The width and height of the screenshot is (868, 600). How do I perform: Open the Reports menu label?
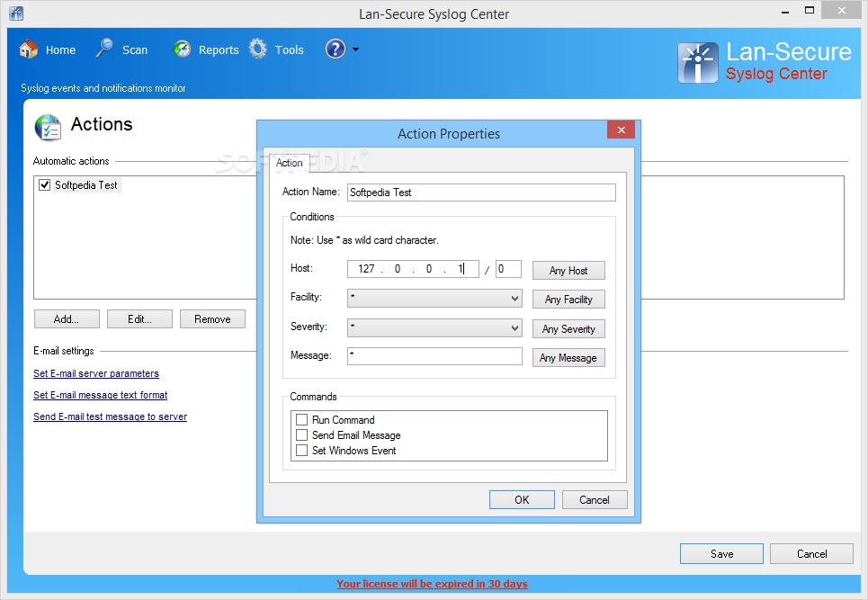[219, 49]
